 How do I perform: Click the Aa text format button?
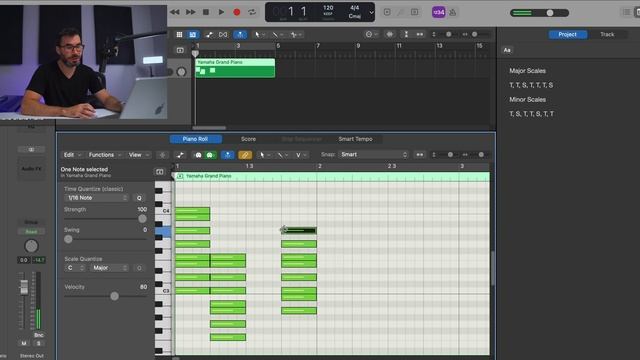[x=507, y=50]
